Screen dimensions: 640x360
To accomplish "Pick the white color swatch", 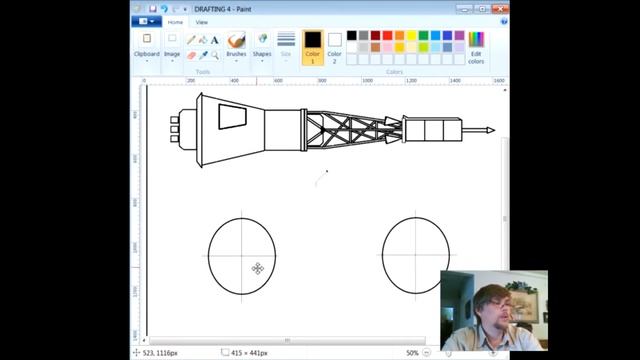I will tap(351, 47).
